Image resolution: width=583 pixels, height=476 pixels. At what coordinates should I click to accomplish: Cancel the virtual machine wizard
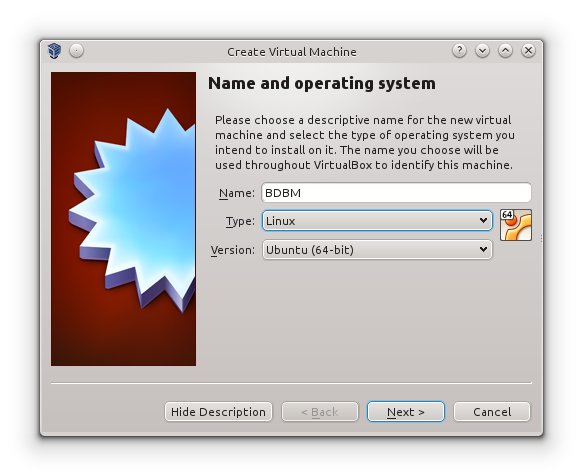click(x=492, y=412)
